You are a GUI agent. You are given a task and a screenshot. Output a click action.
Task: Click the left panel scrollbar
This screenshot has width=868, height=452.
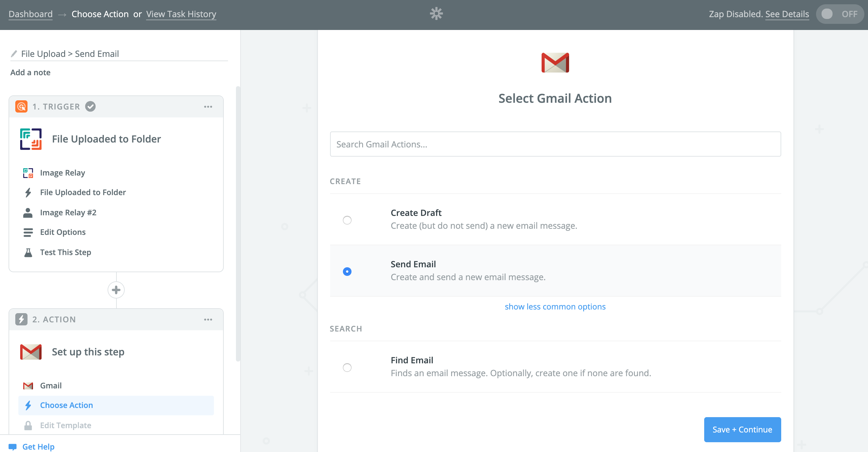coord(238,224)
